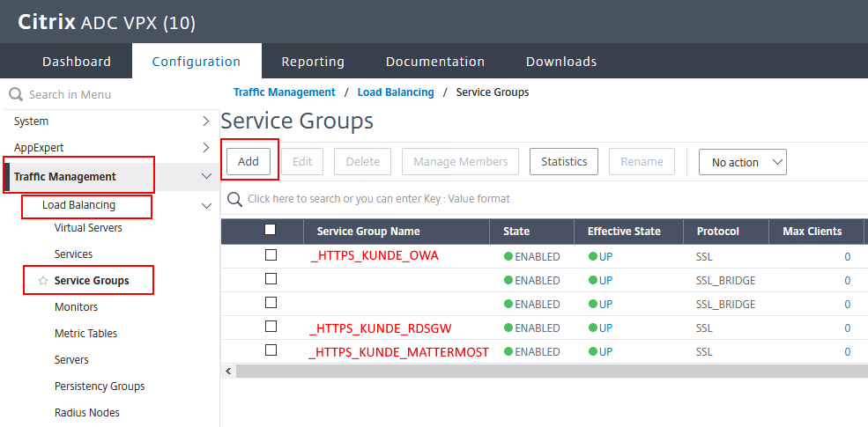
Task: Click the horizontal scrollbar below the table
Action: click(x=546, y=372)
